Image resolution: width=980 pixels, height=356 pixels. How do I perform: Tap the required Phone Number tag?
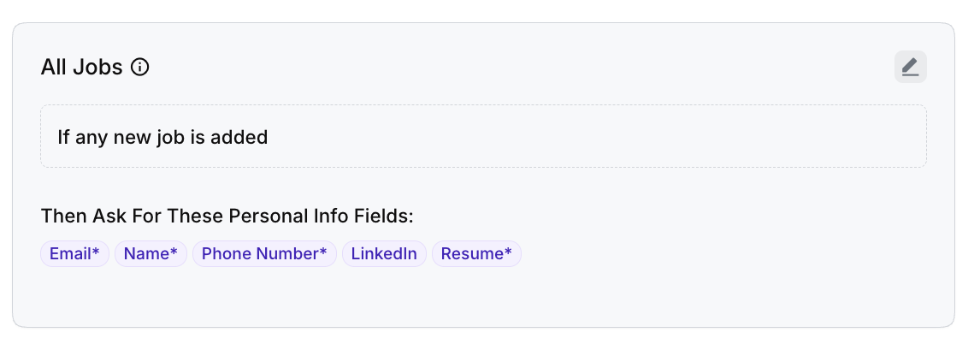pos(264,254)
